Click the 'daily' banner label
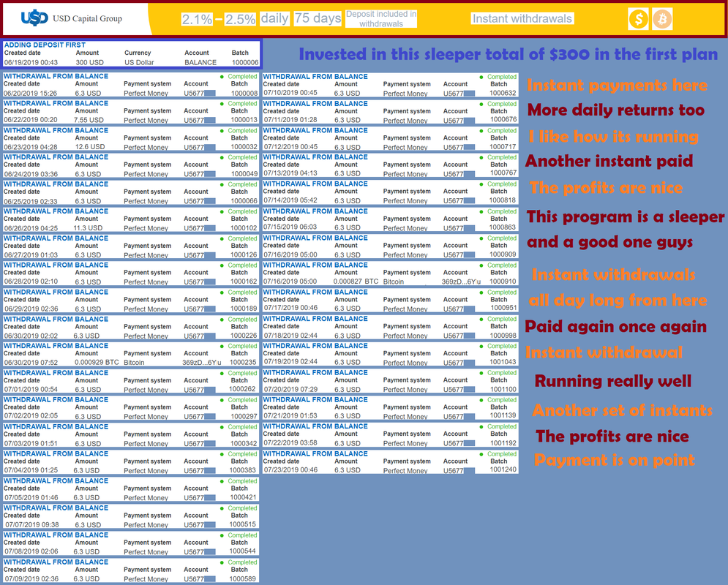The image size is (728, 585). [x=274, y=18]
